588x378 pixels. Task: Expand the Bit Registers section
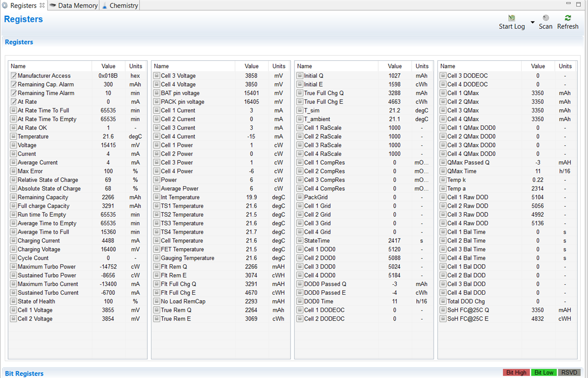(x=24, y=373)
